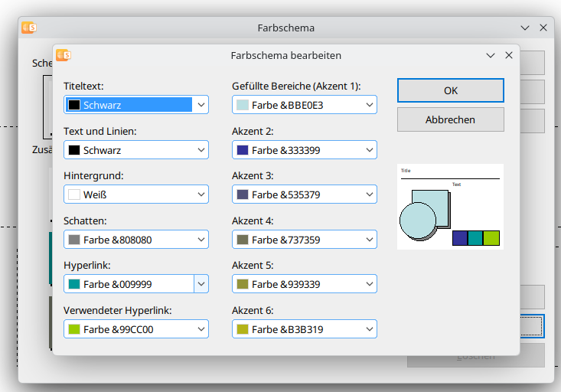Screen dimensions: 561x392
Task: Click the teal Hyperlink color swatch
Action: click(x=74, y=284)
